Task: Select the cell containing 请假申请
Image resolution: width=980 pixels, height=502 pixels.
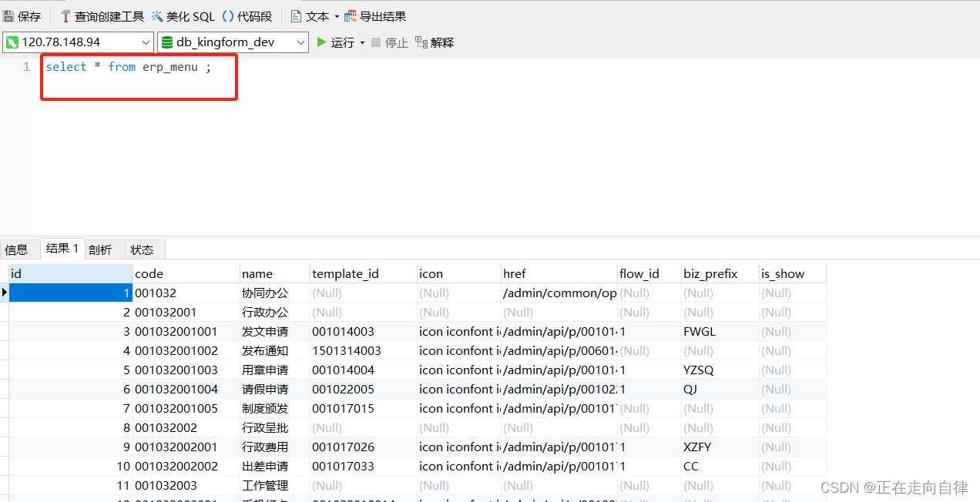Action: (x=265, y=389)
